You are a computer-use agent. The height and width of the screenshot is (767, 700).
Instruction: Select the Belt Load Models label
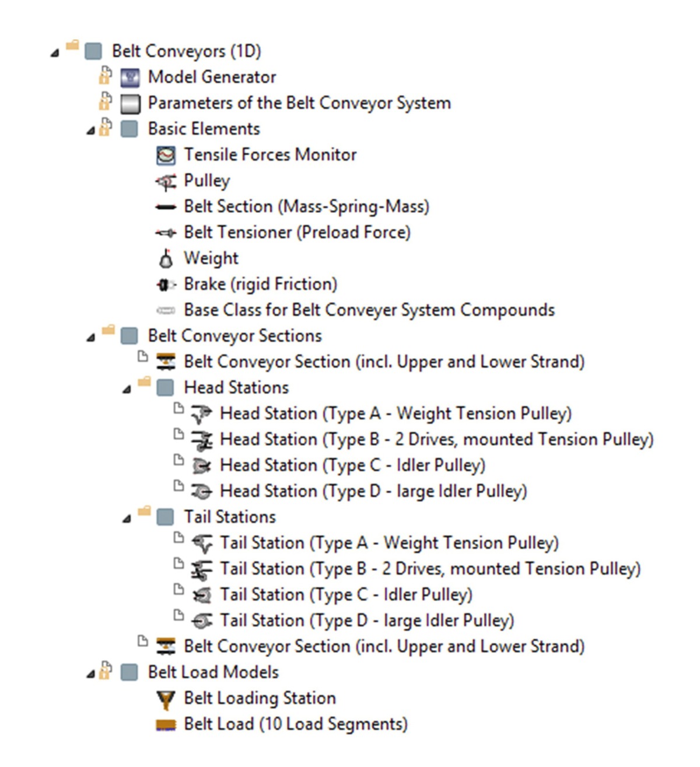(x=213, y=672)
